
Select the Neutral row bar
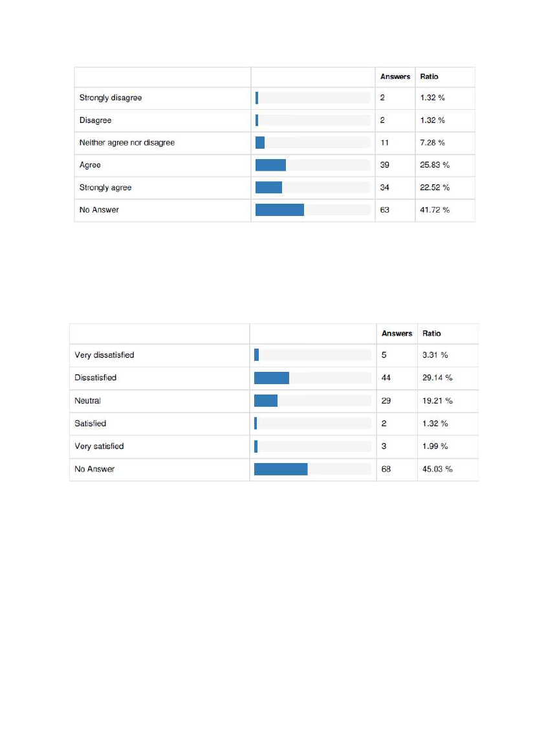266,401
